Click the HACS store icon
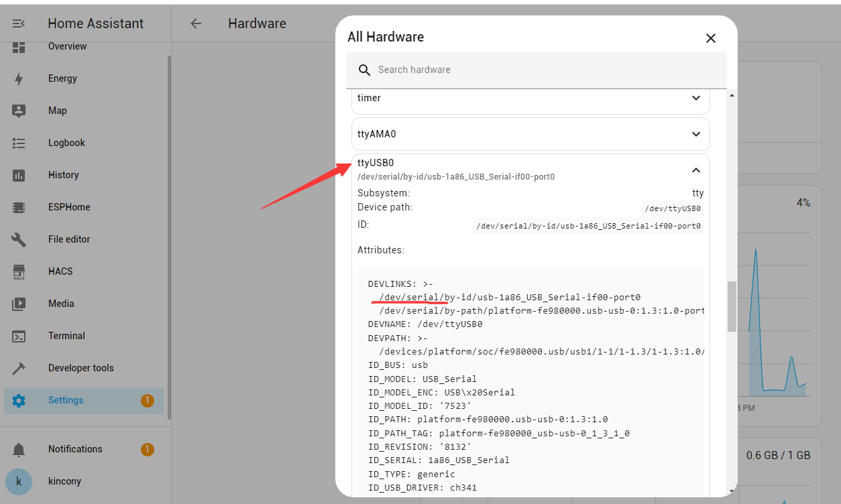This screenshot has height=504, width=841. (19, 271)
